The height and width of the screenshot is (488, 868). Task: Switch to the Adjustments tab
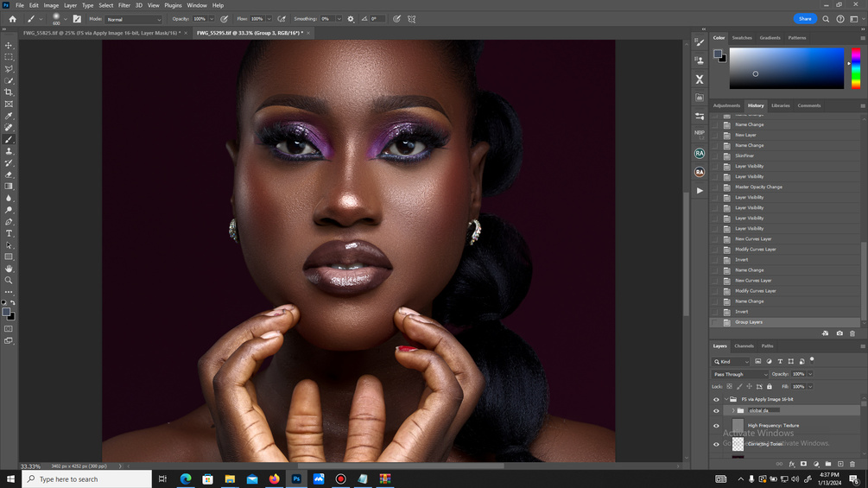point(726,105)
